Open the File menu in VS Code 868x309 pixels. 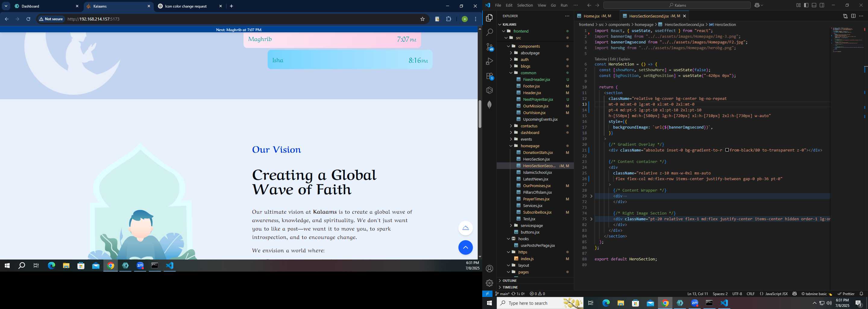[x=498, y=5]
